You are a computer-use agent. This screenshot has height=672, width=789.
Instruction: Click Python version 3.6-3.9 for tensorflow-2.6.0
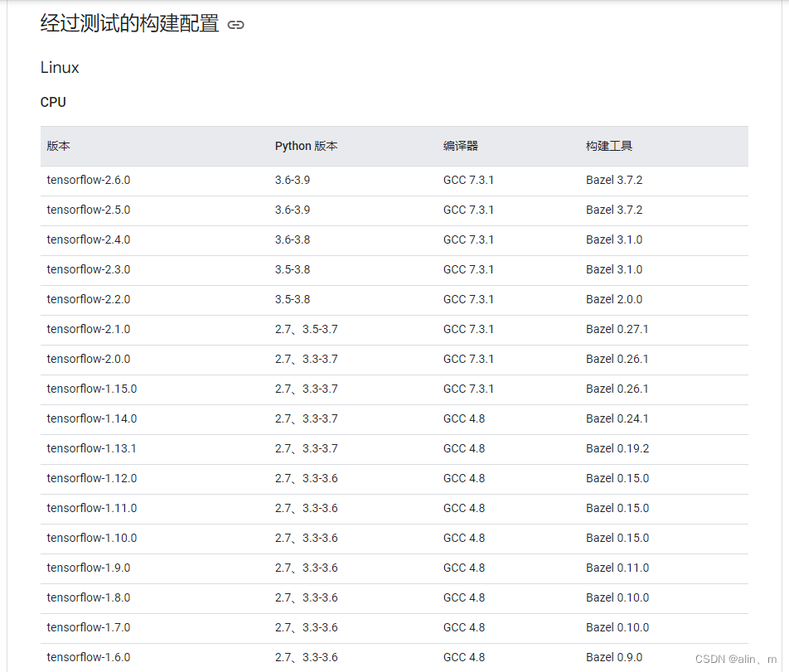click(293, 180)
